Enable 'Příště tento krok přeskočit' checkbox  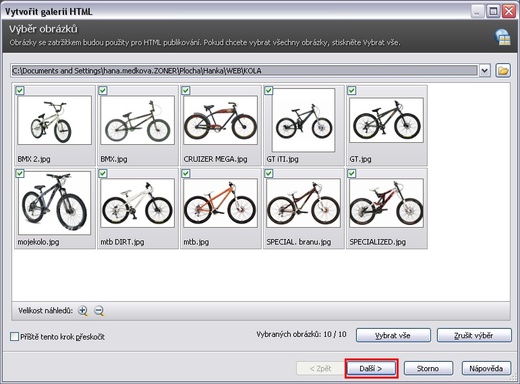pyautogui.click(x=14, y=337)
